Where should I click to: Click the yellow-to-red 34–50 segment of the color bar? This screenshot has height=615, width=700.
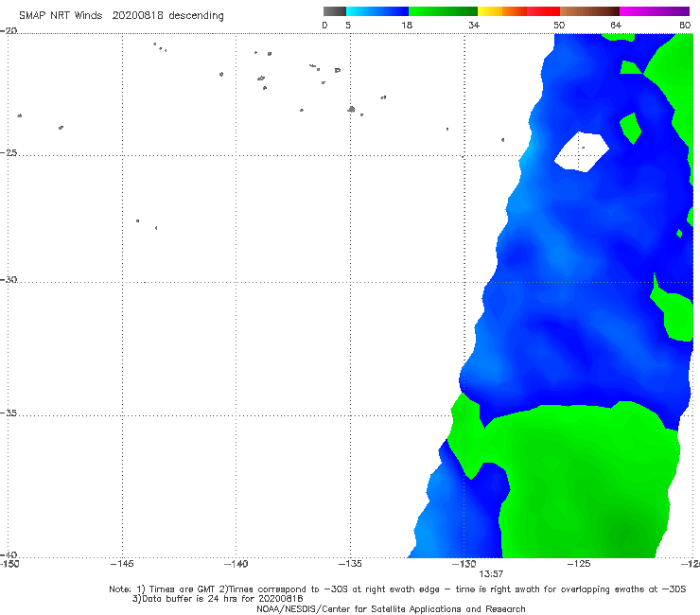[x=518, y=11]
